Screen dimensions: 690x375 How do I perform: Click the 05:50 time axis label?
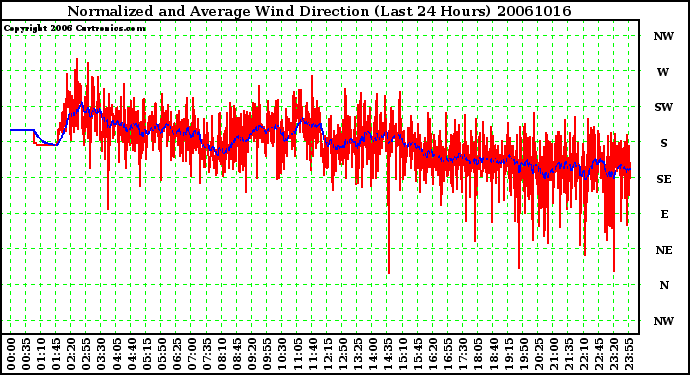pos(161,354)
